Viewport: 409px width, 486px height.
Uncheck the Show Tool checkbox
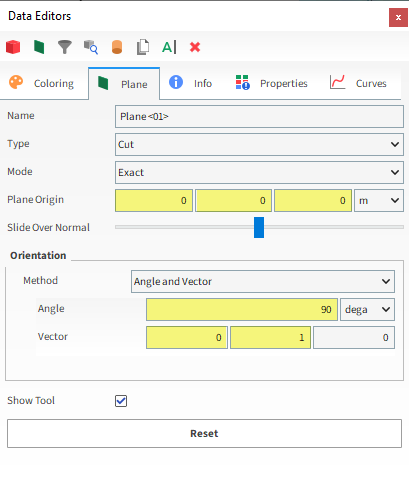click(121, 401)
